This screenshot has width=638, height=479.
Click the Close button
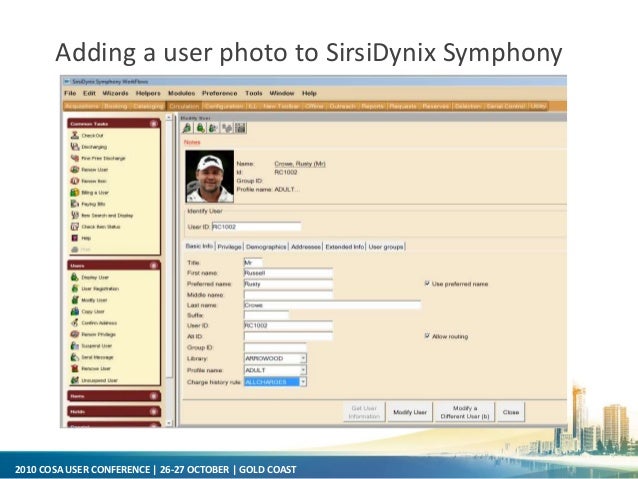511,412
